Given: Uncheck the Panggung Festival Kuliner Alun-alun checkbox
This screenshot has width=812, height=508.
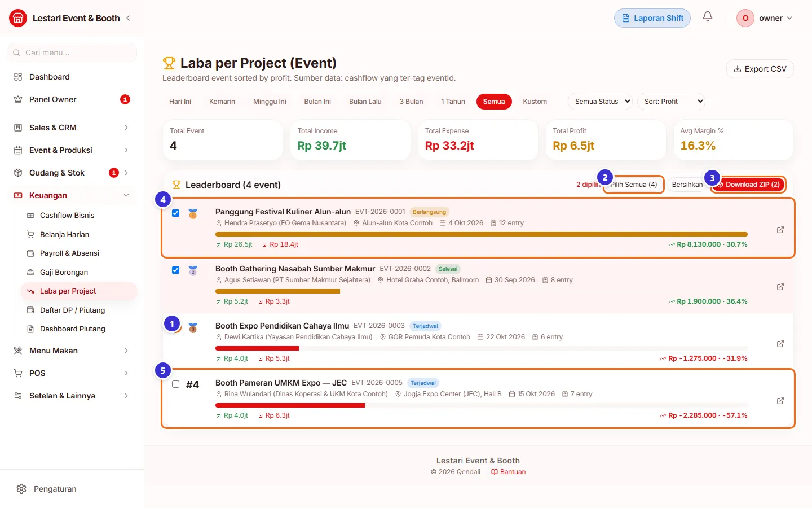Looking at the screenshot, I should [176, 213].
